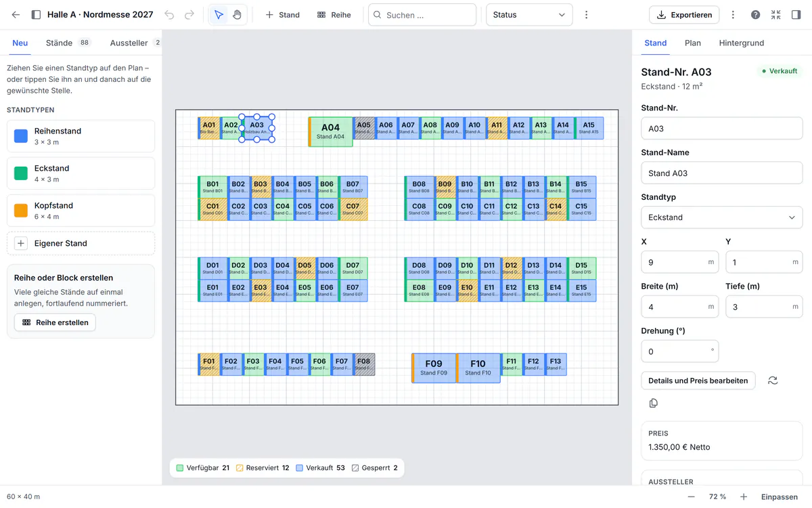
Task: Click the refresh icon beside Details button
Action: [x=773, y=381]
